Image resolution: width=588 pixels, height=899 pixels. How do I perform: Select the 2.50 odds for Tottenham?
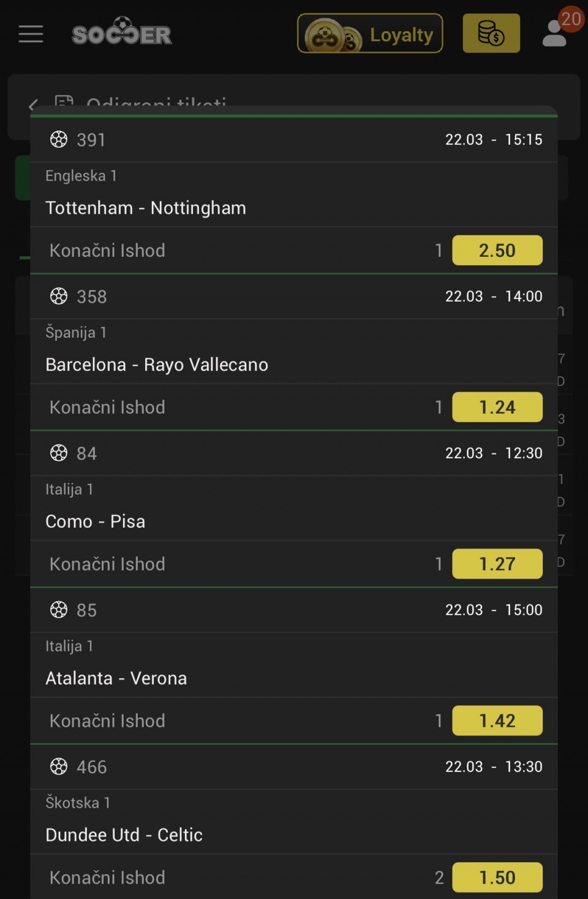pos(497,251)
